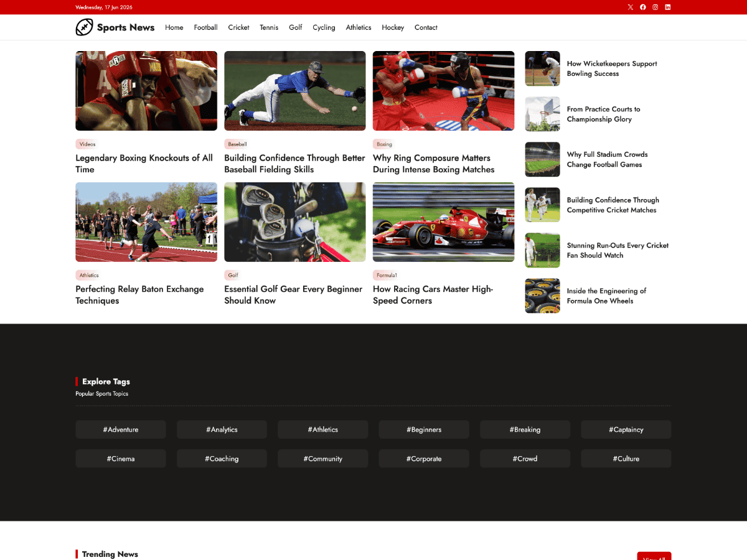The image size is (747, 560).
Task: Open the Facebook social icon
Action: click(643, 7)
